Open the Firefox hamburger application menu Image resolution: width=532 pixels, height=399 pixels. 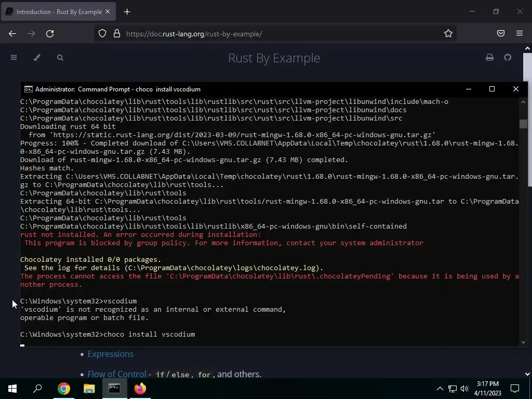click(x=520, y=33)
